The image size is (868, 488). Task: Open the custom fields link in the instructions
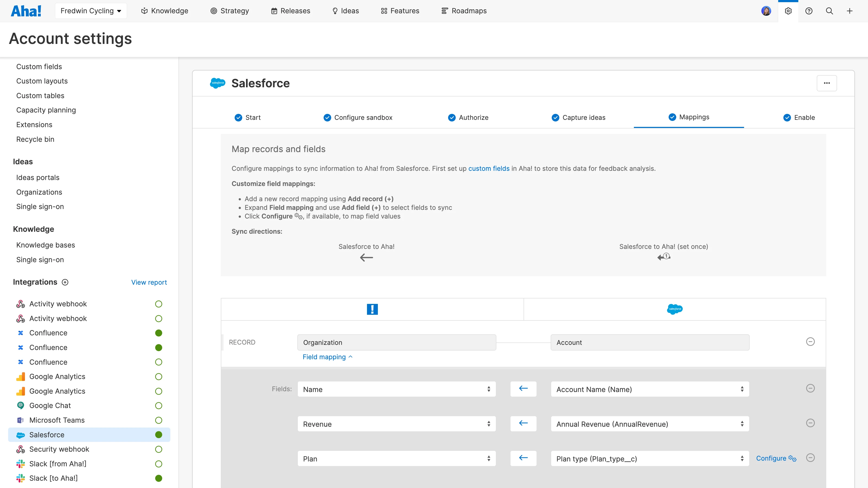[489, 168]
